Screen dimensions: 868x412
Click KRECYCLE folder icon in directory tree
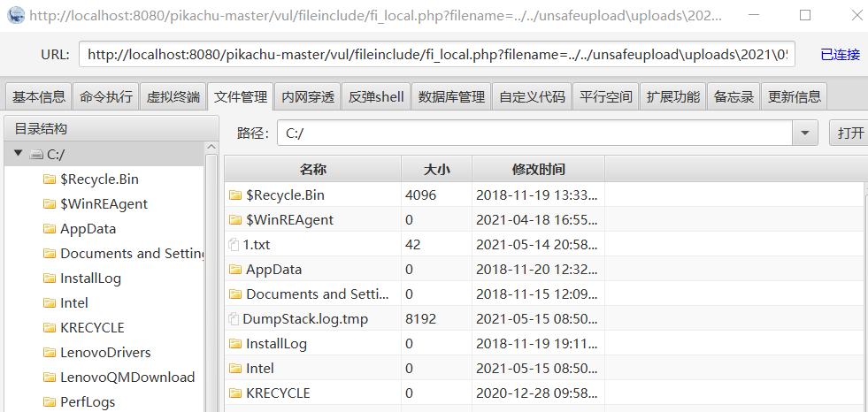[50, 327]
